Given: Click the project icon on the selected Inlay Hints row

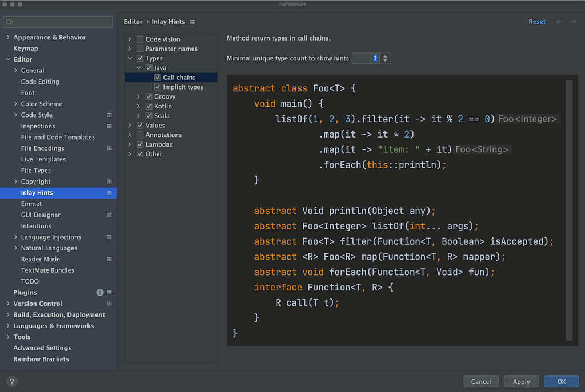Looking at the screenshot, I should [x=109, y=193].
